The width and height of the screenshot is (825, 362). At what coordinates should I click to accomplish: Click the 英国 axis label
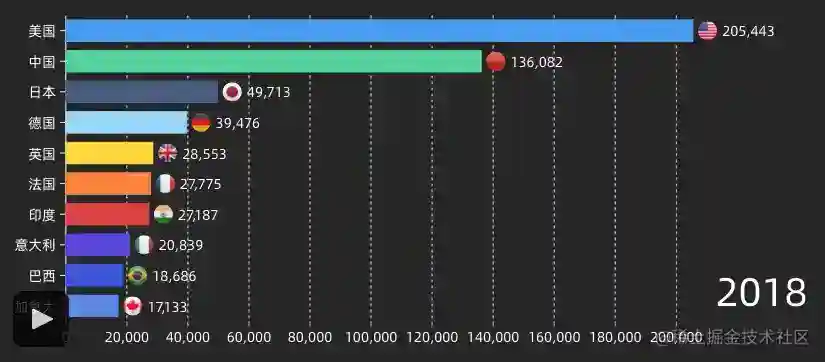[x=42, y=154]
